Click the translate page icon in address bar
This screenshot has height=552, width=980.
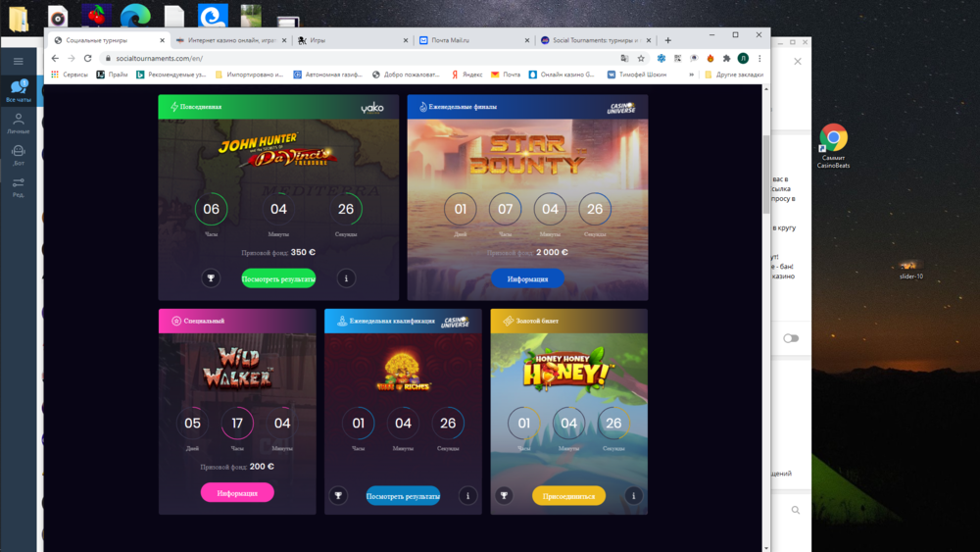click(624, 58)
